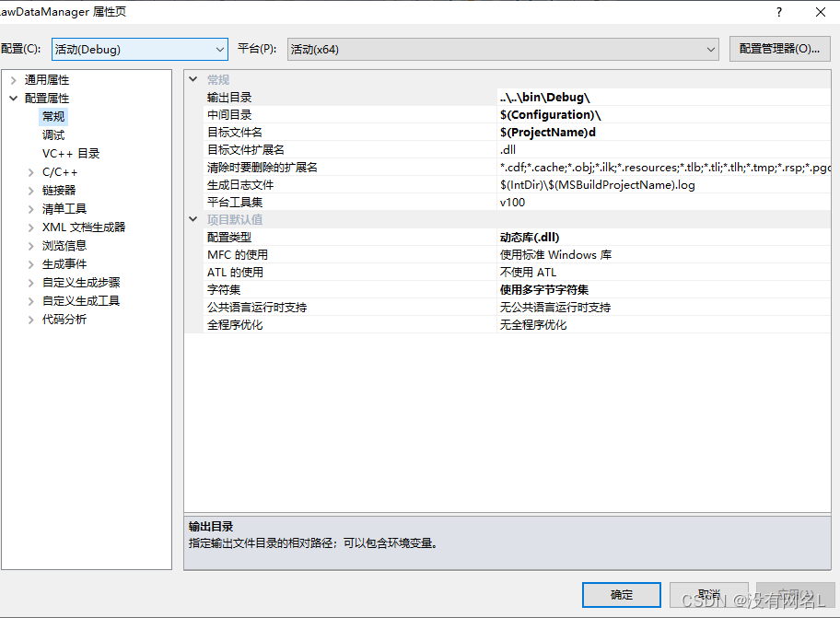Select the VC++ 目录 tree item
This screenshot has width=840, height=618.
tap(64, 153)
